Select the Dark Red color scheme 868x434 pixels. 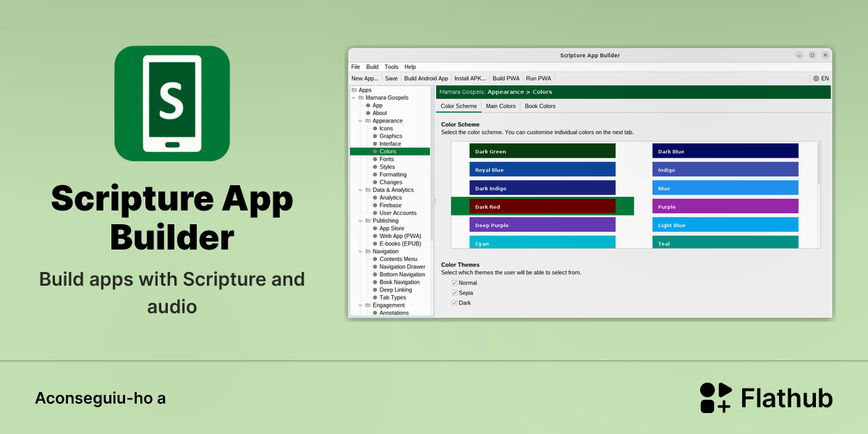click(542, 207)
